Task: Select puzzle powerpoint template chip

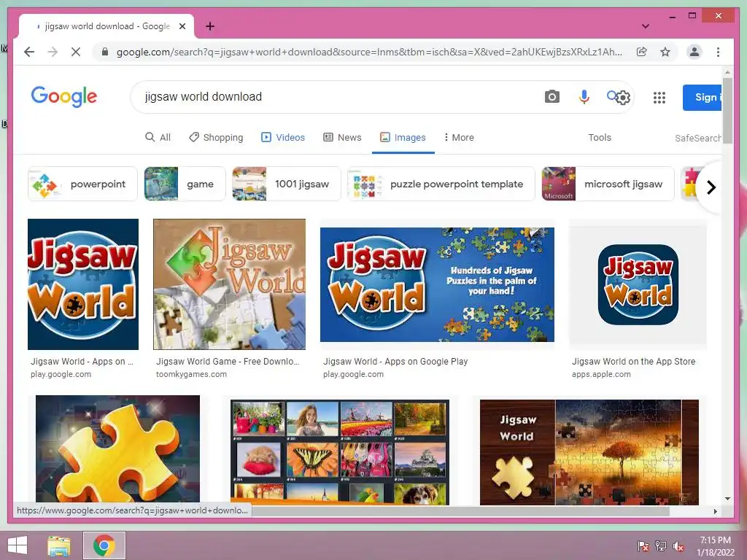Action: point(441,184)
